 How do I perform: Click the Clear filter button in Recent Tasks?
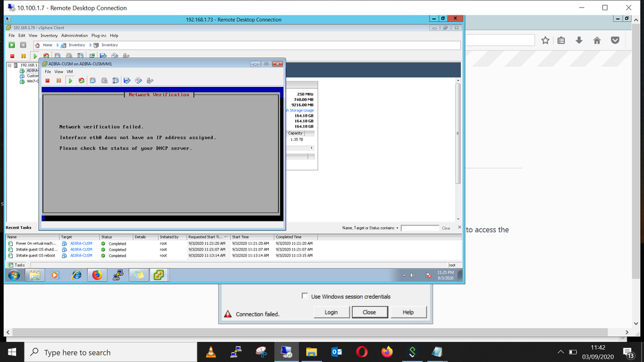[x=446, y=228]
